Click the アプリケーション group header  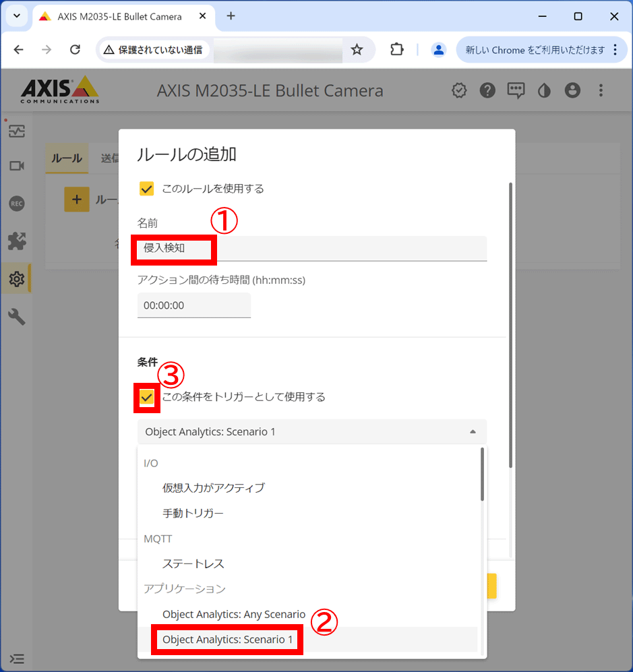pos(185,589)
